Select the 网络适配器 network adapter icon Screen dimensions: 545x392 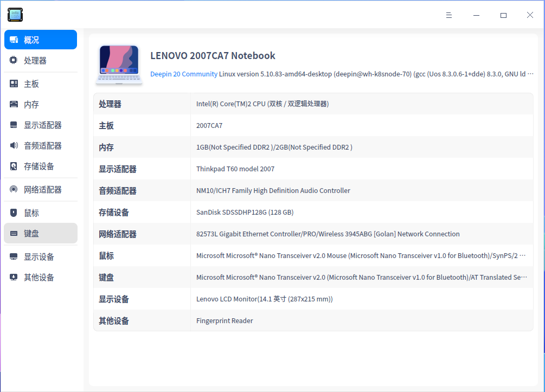point(14,189)
